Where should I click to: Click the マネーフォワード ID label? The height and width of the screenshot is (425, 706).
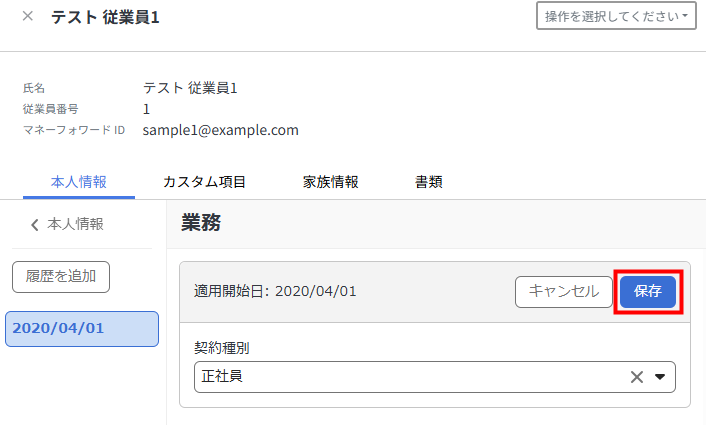click(x=74, y=131)
